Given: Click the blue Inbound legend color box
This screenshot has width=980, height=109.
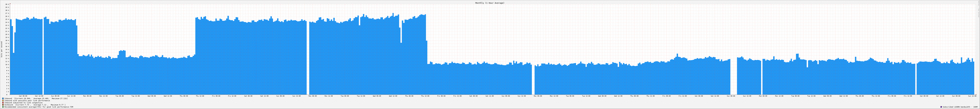Looking at the screenshot, I should pyautogui.click(x=3, y=98).
